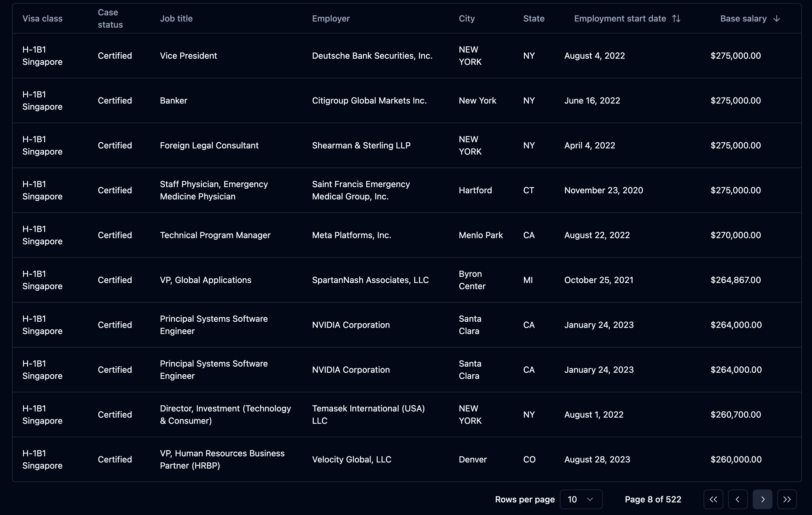Go to first page double-chevron button

(x=713, y=499)
